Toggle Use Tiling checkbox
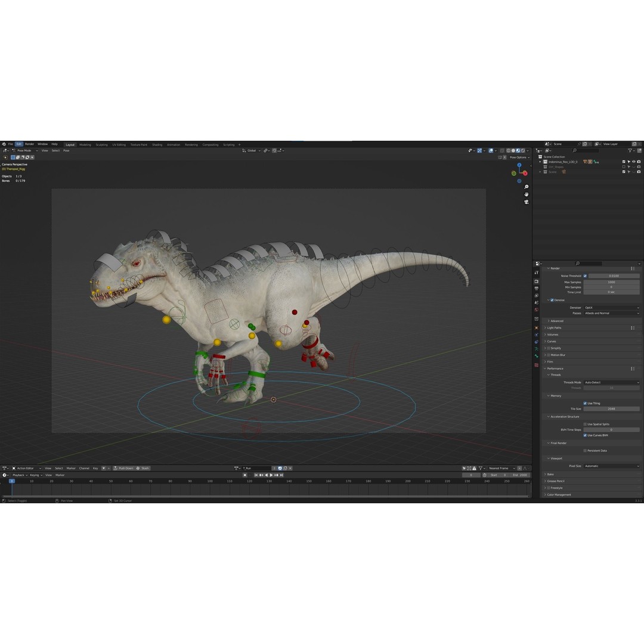 [585, 403]
